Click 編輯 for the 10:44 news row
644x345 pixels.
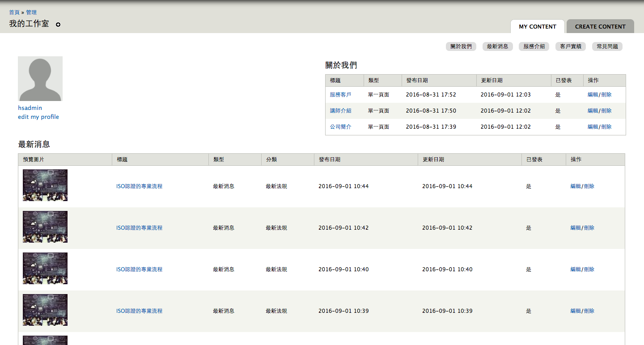(576, 186)
